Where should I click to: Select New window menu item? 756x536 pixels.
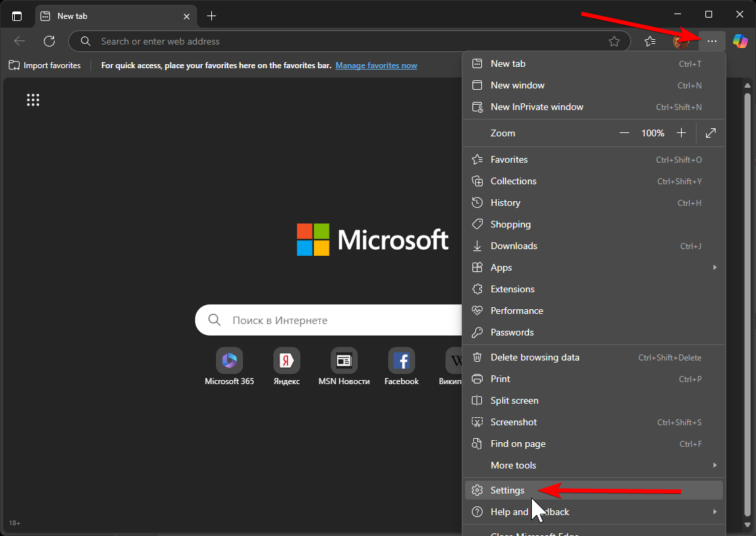coord(594,85)
